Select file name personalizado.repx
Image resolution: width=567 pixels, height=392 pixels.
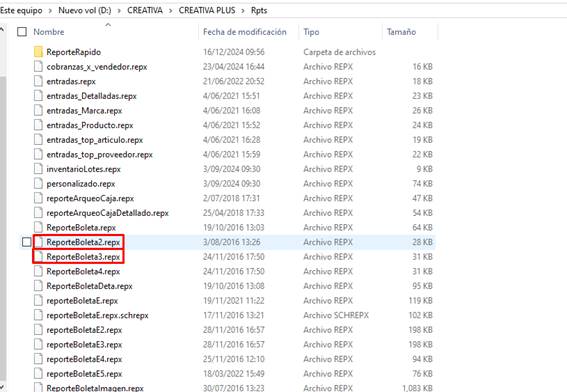click(81, 184)
